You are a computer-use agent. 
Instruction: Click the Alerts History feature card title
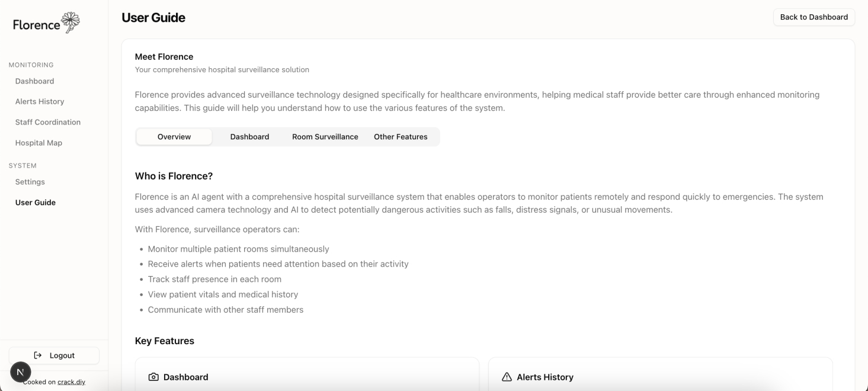click(544, 377)
